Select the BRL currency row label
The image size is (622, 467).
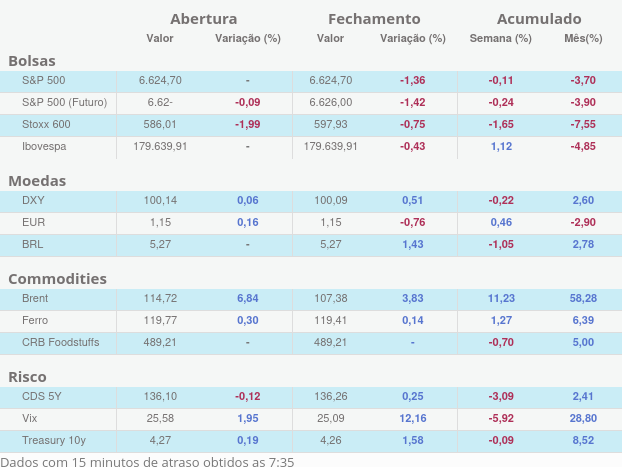click(x=33, y=244)
